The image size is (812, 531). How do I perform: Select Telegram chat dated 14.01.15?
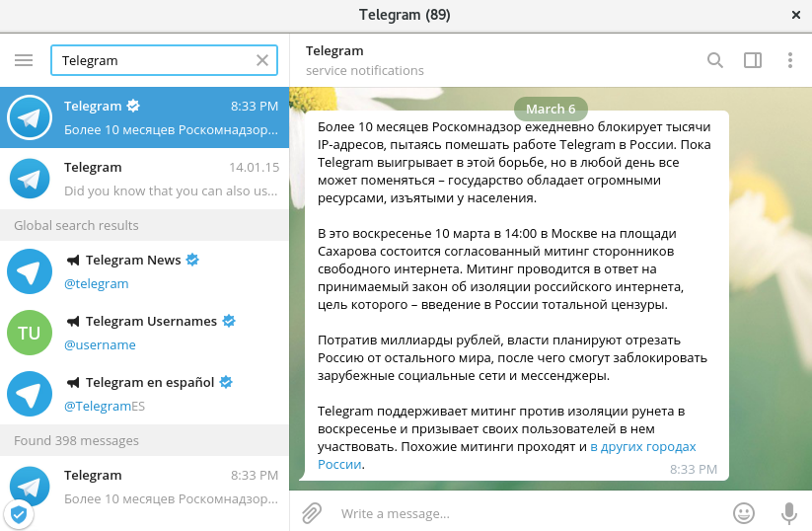(x=144, y=179)
